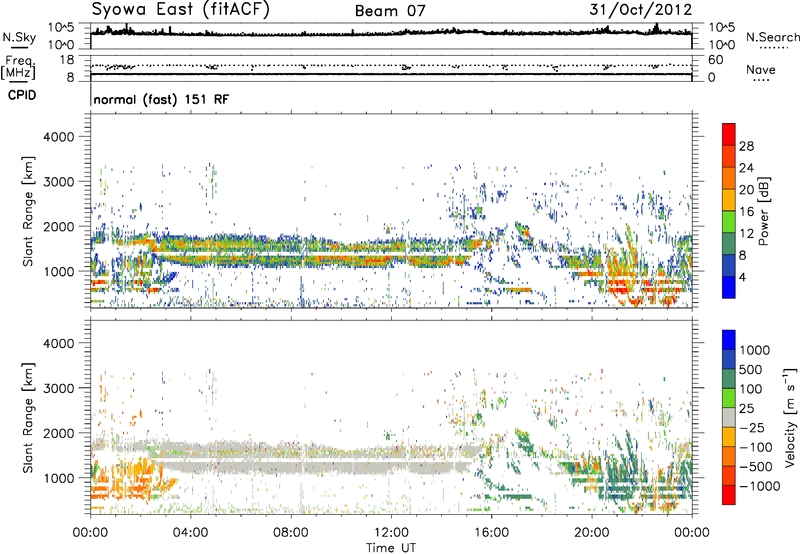
Task: Click the 'N.Search' legend label
Action: click(772, 37)
